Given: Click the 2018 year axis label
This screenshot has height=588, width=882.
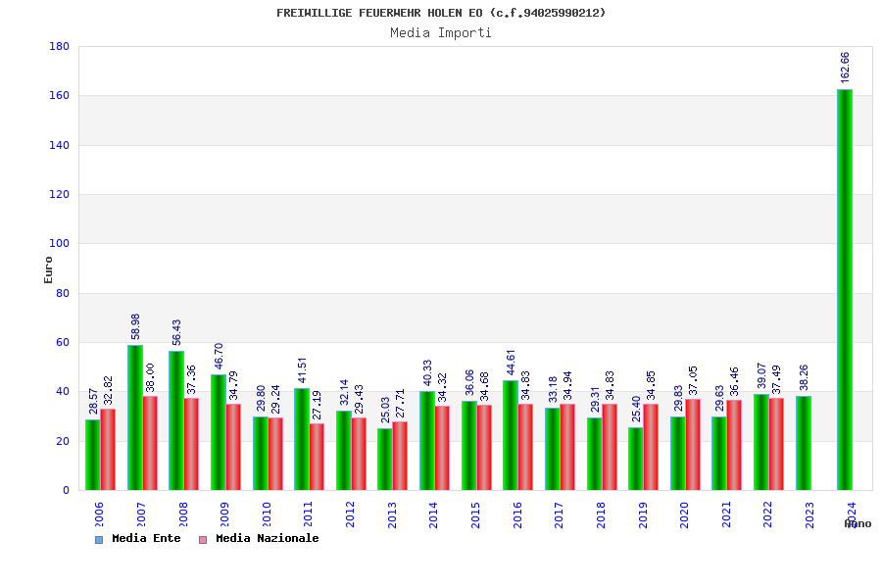Looking at the screenshot, I should coord(601,514).
